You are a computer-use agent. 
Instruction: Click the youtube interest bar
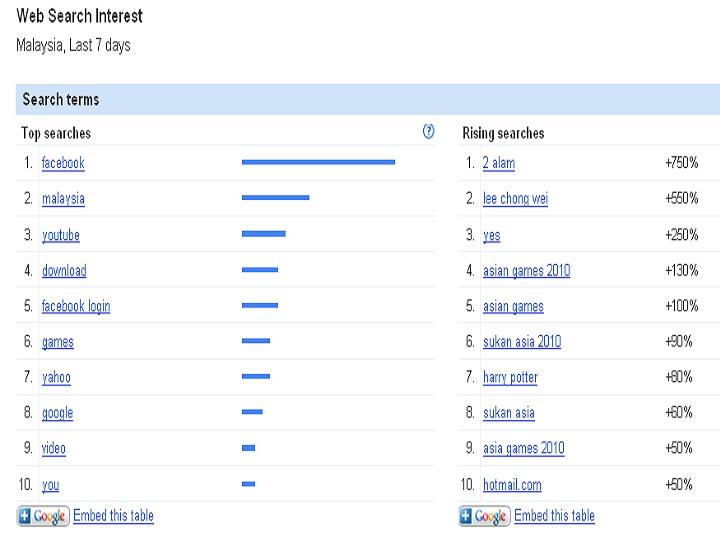click(264, 234)
